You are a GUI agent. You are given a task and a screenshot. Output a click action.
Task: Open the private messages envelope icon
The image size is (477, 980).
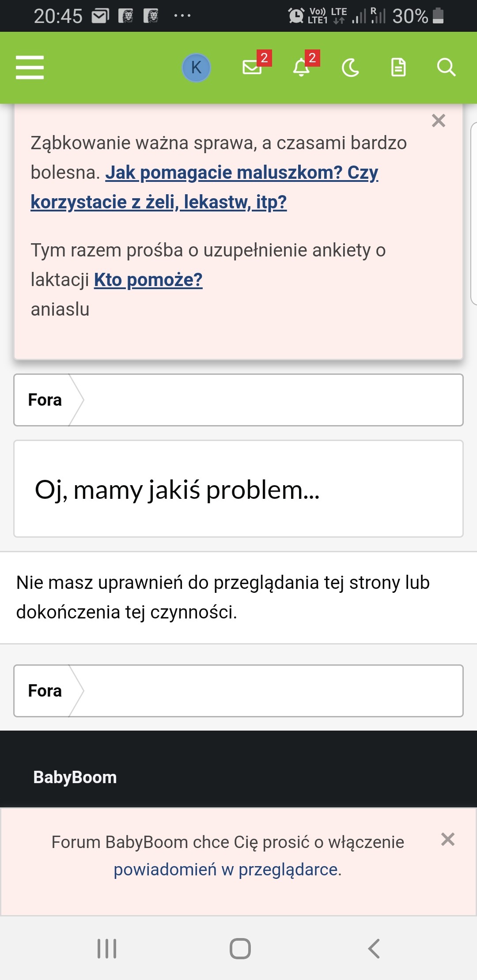[x=253, y=68]
